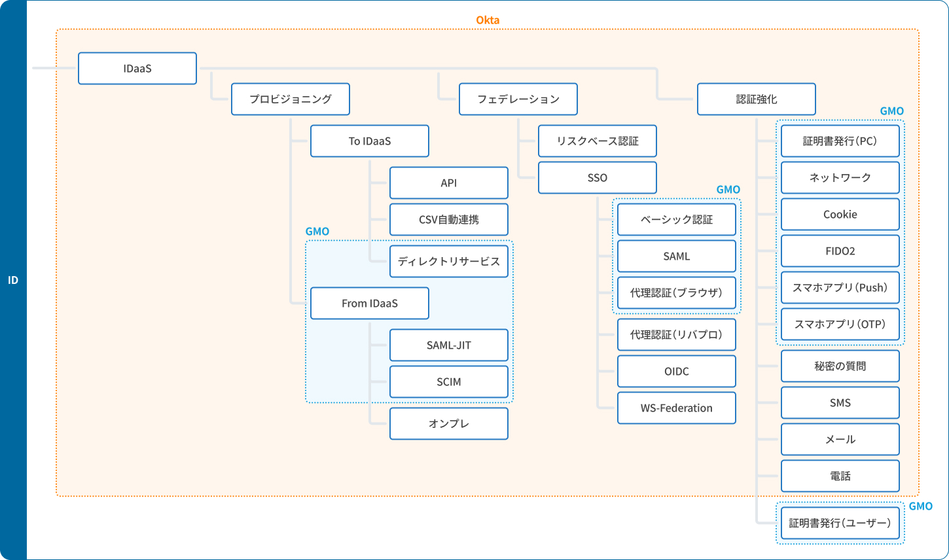Select the "リスクベース認証" node

coord(598,141)
